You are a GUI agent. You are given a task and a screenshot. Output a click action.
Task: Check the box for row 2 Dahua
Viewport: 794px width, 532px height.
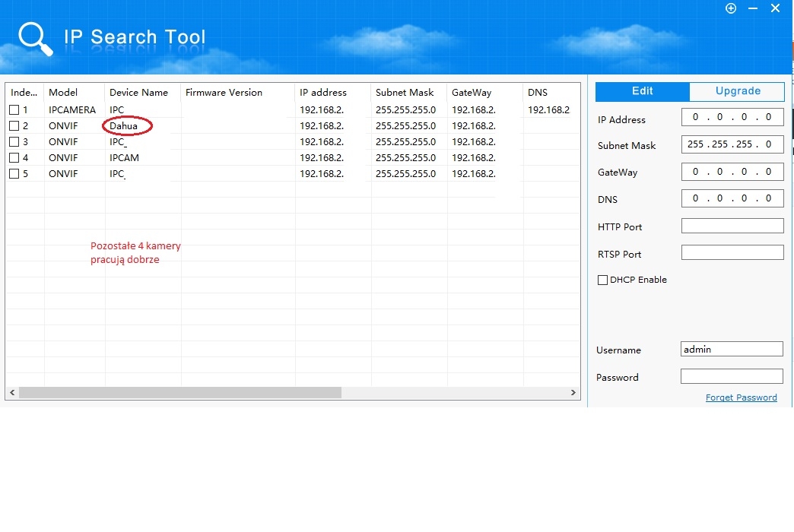pos(14,125)
